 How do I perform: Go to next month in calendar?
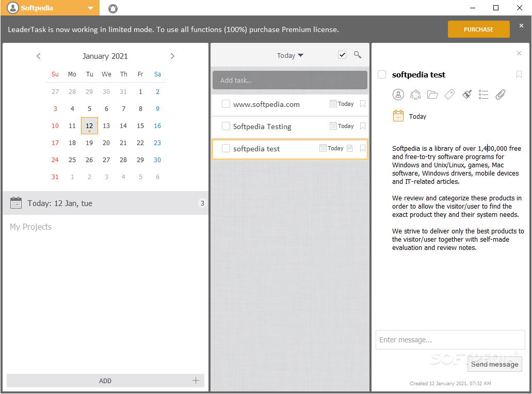coord(172,56)
